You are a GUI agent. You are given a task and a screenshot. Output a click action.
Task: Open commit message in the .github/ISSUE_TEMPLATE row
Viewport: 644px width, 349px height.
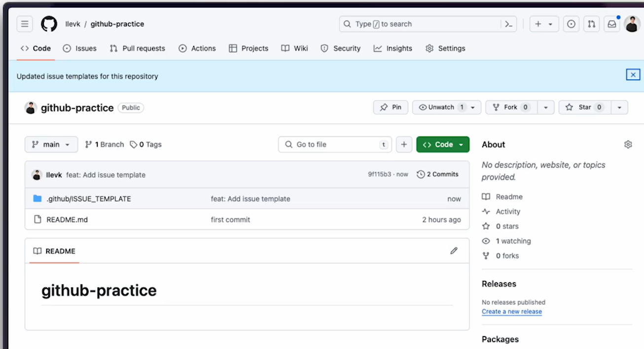pyautogui.click(x=250, y=199)
